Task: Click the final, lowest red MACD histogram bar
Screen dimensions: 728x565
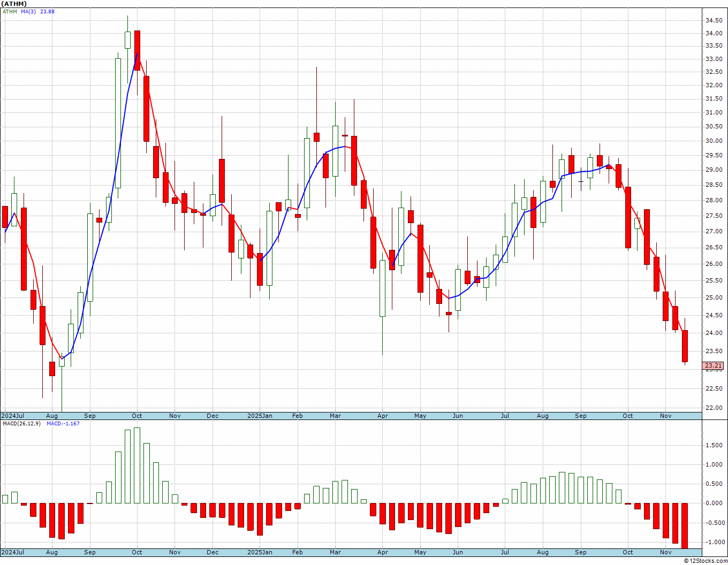Action: tap(685, 525)
